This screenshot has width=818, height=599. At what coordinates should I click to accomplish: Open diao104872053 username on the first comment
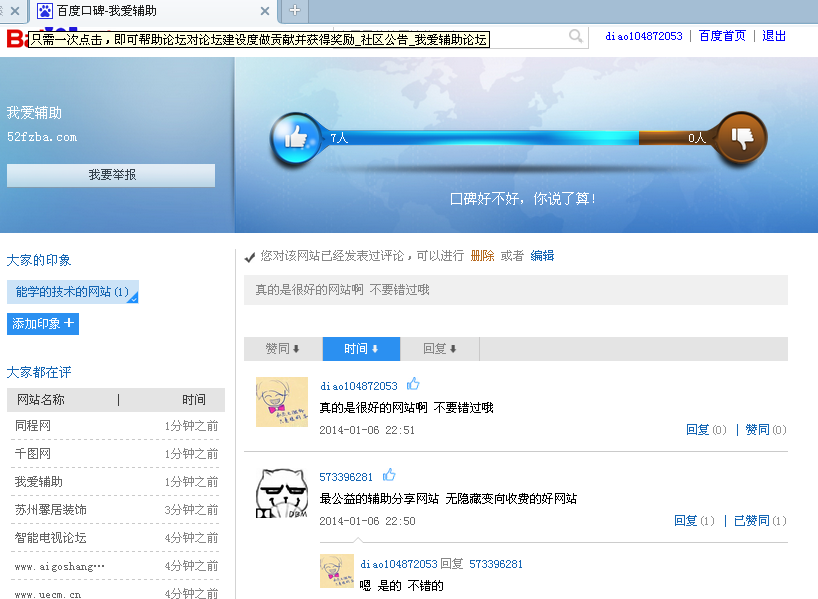point(359,386)
